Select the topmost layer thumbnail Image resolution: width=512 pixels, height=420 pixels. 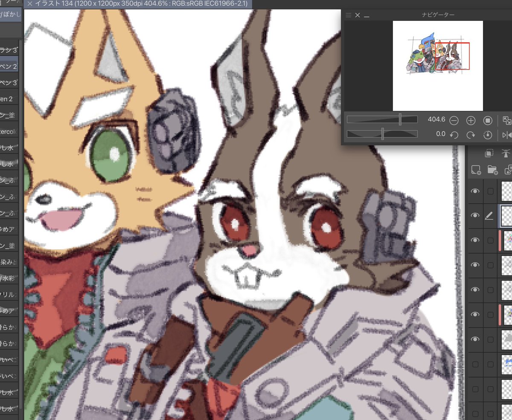506,191
